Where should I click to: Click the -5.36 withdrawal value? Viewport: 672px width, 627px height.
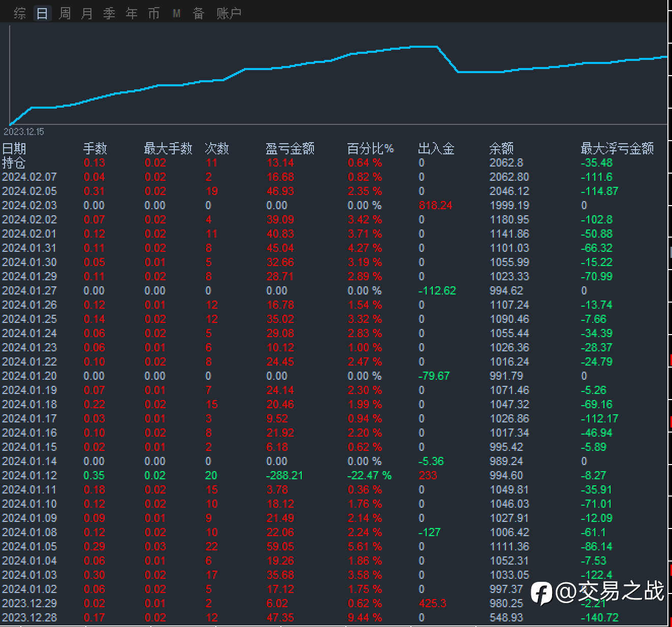click(x=431, y=461)
